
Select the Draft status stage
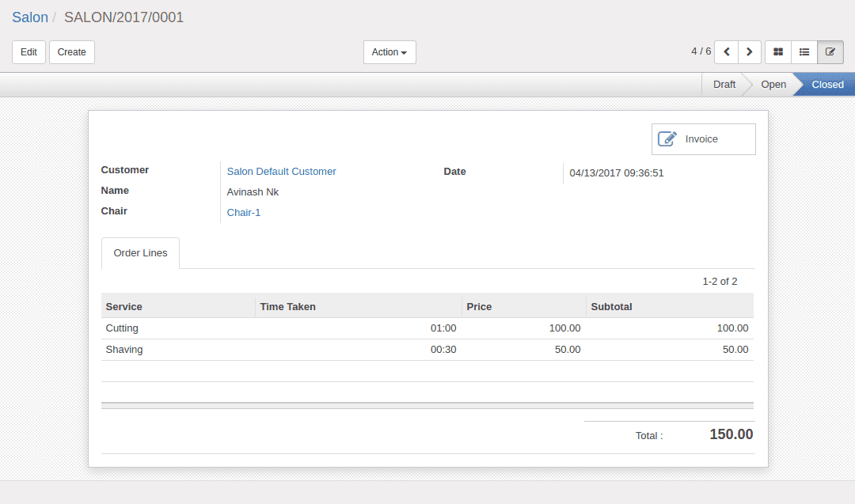click(724, 85)
